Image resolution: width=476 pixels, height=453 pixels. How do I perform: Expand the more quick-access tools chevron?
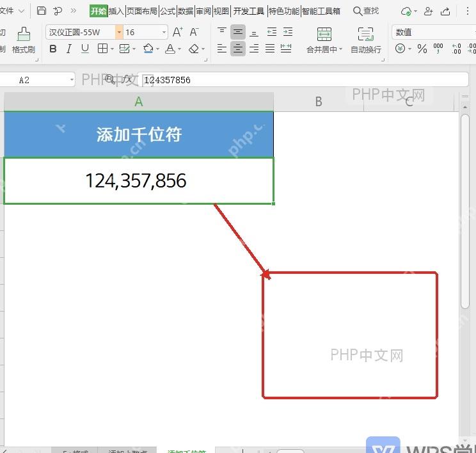tap(73, 11)
